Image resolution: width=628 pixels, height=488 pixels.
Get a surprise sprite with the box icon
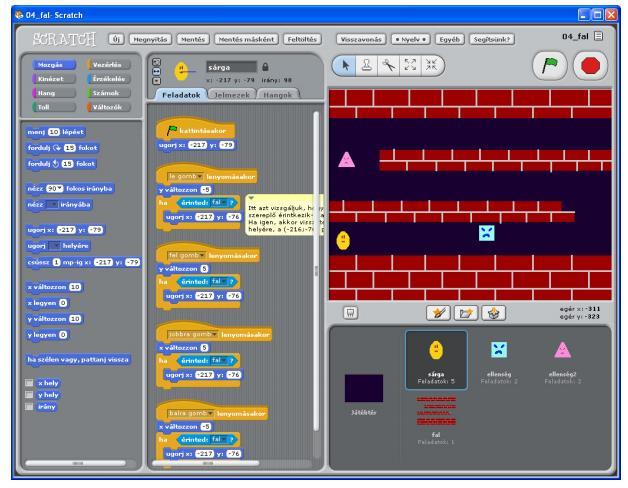pyautogui.click(x=494, y=313)
